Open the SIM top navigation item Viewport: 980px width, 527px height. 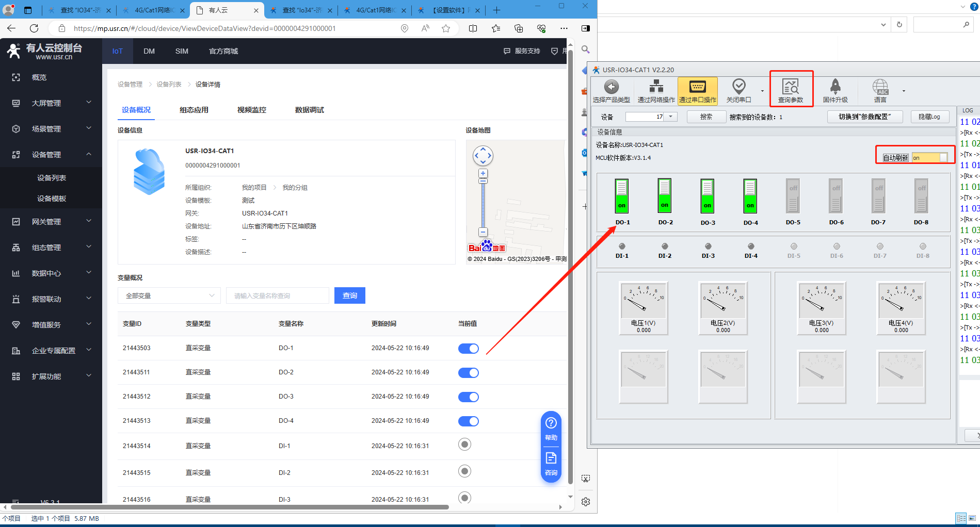pyautogui.click(x=182, y=51)
